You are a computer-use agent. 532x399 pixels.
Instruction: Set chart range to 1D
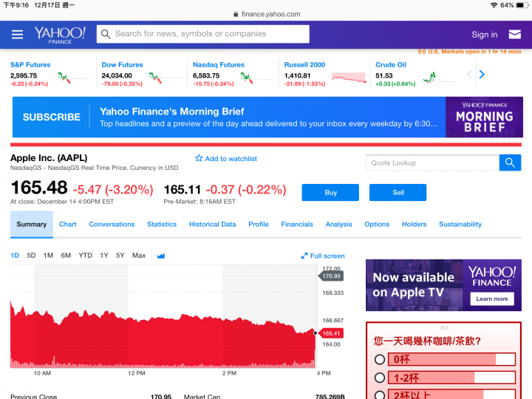click(x=15, y=256)
